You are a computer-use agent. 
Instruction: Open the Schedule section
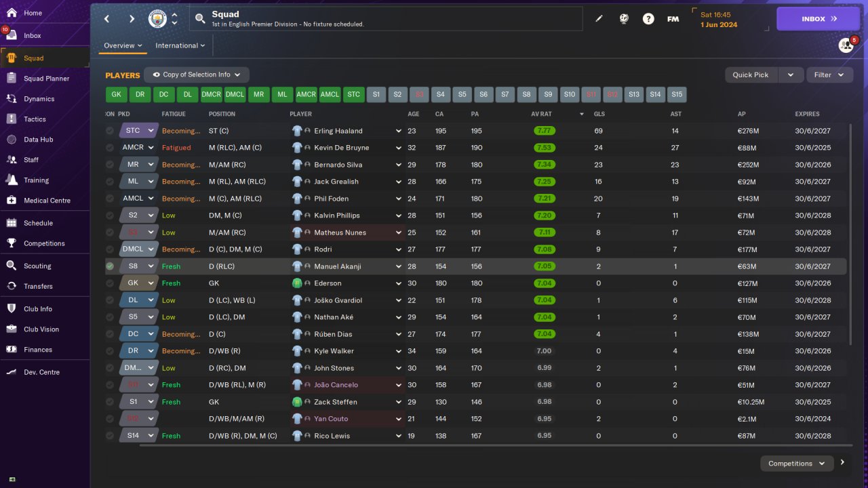(45, 223)
